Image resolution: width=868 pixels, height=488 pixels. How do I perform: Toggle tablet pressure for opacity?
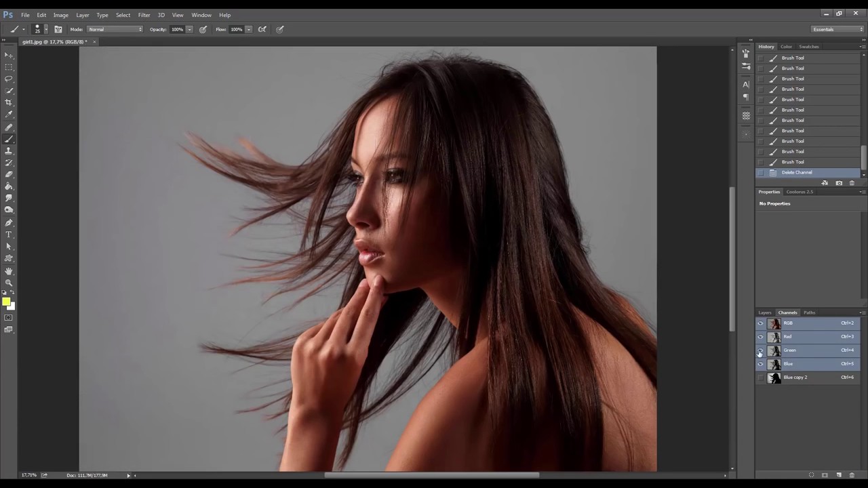pyautogui.click(x=203, y=29)
